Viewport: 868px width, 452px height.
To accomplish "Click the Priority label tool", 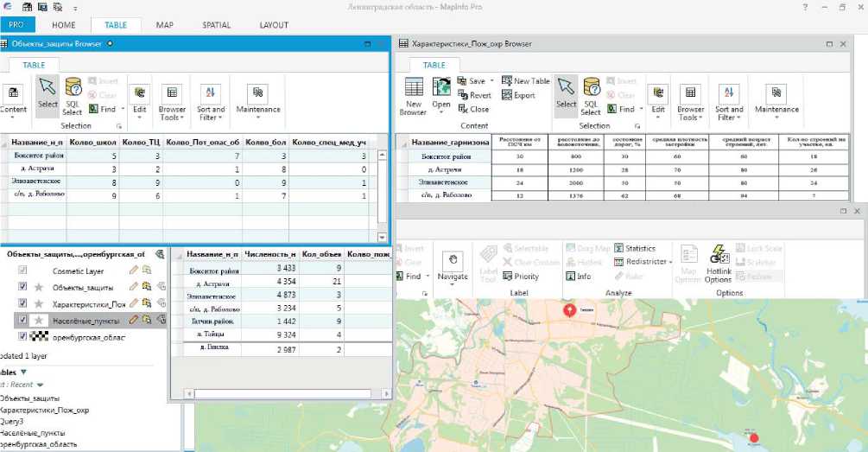I will click(x=520, y=277).
